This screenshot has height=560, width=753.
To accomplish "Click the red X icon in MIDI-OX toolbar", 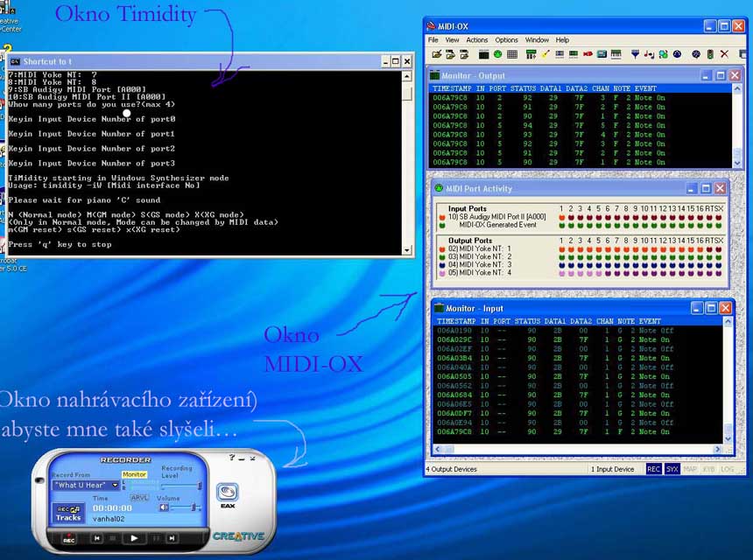I will click(724, 54).
